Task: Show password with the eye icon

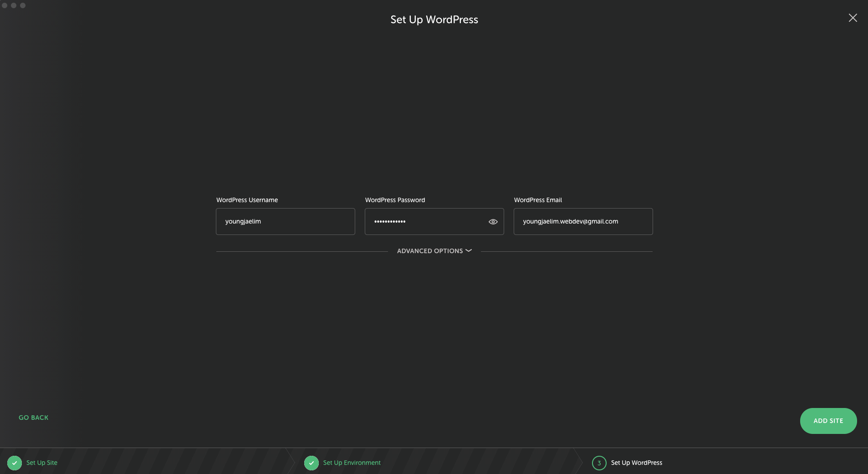Action: (x=493, y=222)
